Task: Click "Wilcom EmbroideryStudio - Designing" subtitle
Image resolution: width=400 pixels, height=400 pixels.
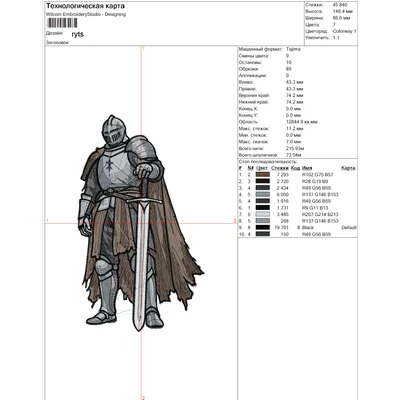Action: pos(86,14)
